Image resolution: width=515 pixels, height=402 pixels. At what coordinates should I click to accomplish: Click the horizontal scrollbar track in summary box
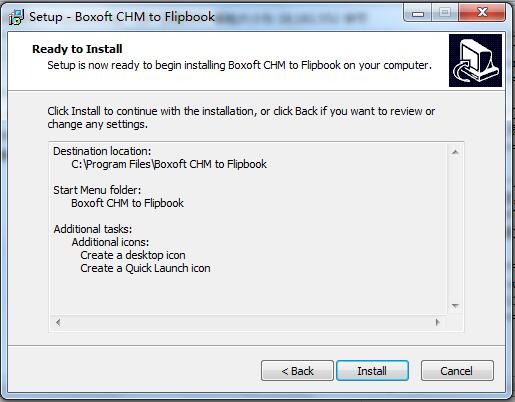(x=248, y=322)
